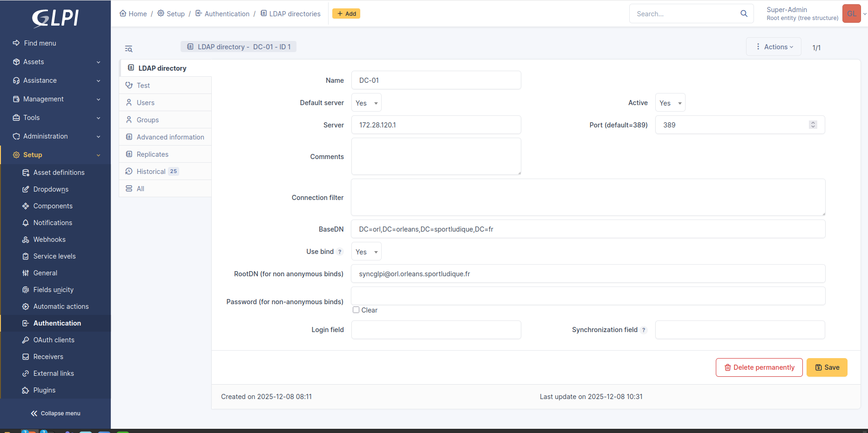The width and height of the screenshot is (868, 433).
Task: Click the Save button
Action: tap(827, 367)
